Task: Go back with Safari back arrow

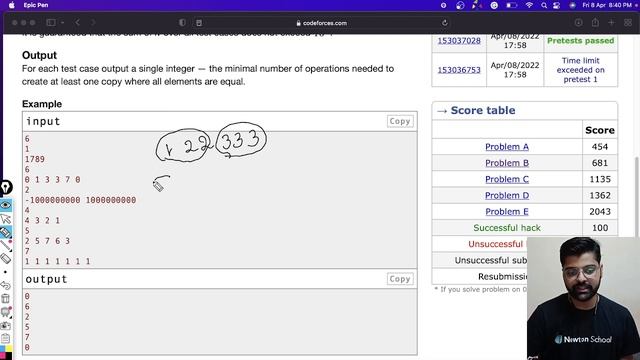Action: pyautogui.click(x=78, y=23)
